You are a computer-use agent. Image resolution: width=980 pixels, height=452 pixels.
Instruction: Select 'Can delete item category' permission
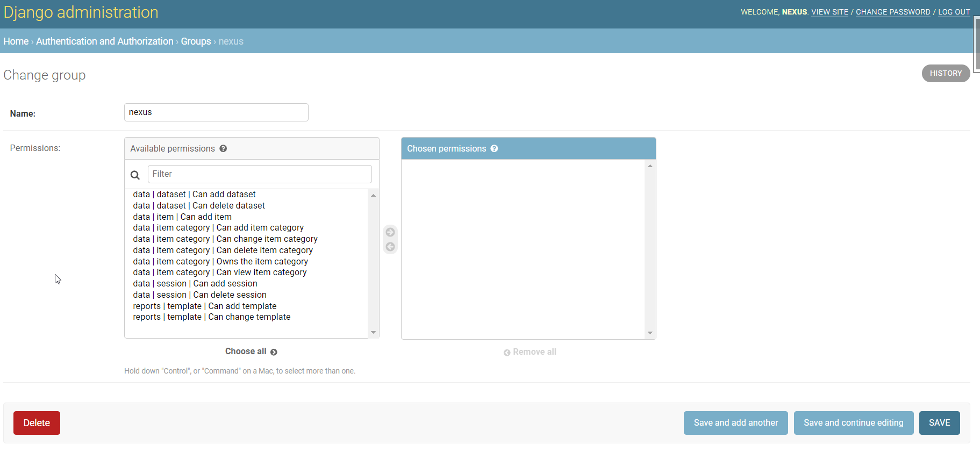click(x=247, y=250)
